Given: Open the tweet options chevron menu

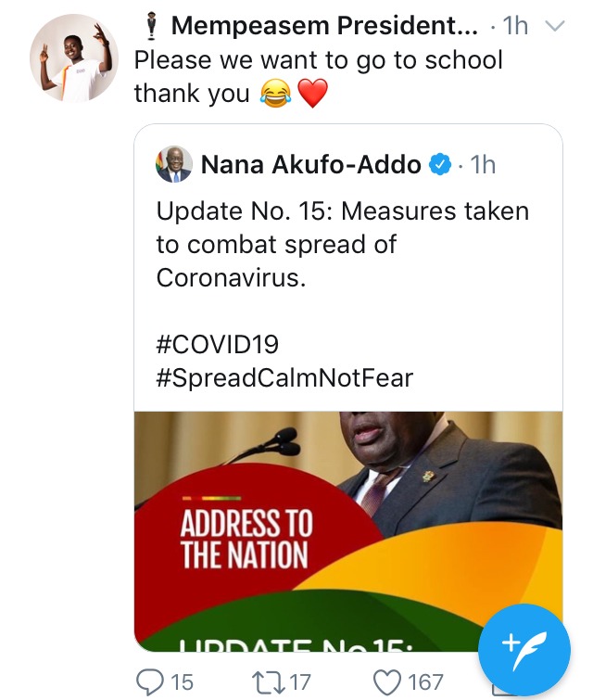Looking at the screenshot, I should (x=556, y=26).
